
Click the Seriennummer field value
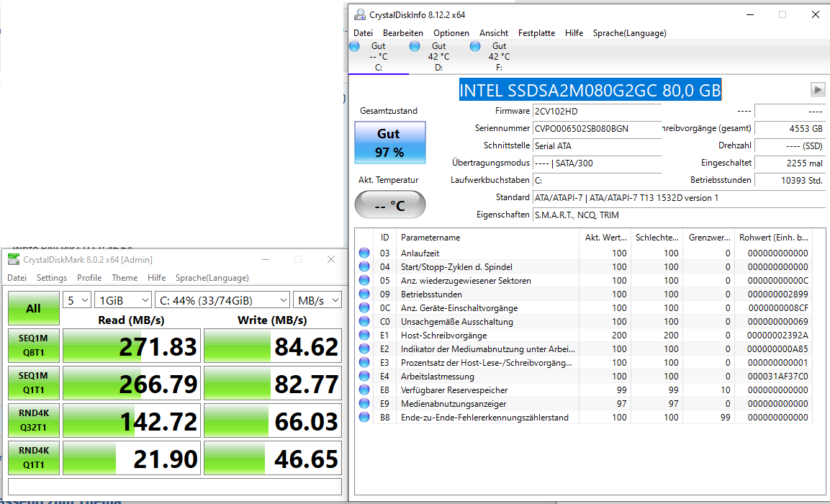pyautogui.click(x=597, y=128)
